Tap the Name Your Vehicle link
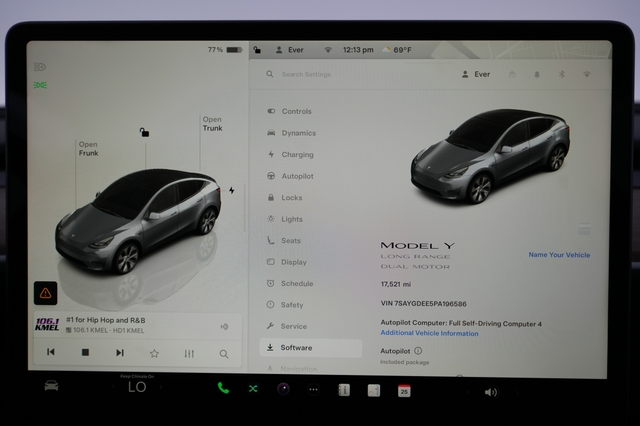 (559, 255)
